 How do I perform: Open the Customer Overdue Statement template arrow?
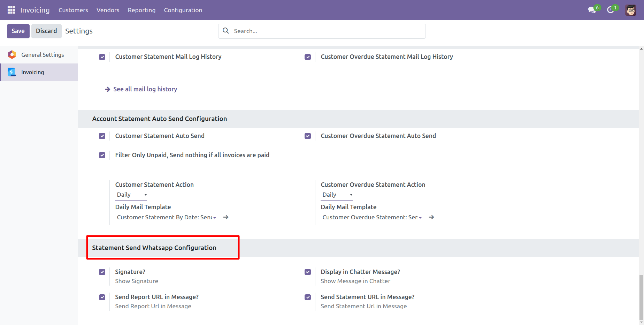coord(431,217)
